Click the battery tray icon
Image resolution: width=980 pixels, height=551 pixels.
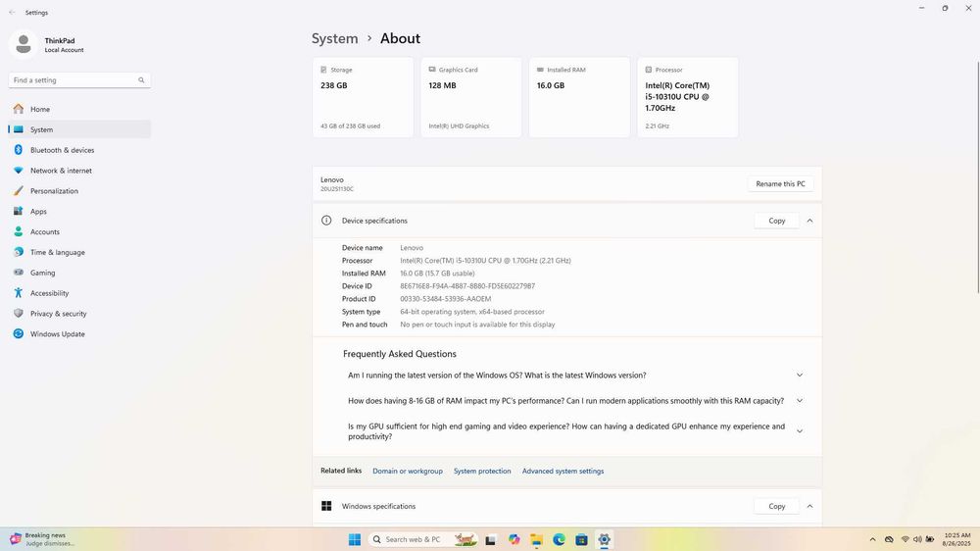click(930, 540)
